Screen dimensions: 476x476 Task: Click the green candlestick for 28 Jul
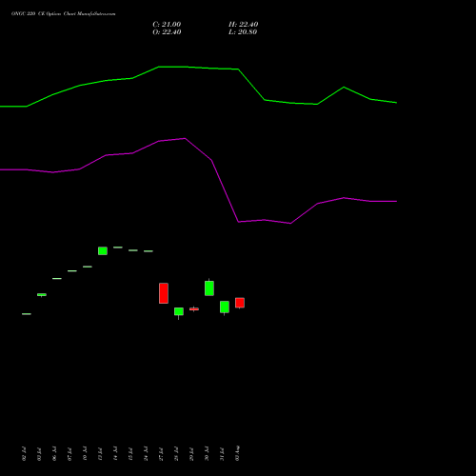pyautogui.click(x=179, y=311)
